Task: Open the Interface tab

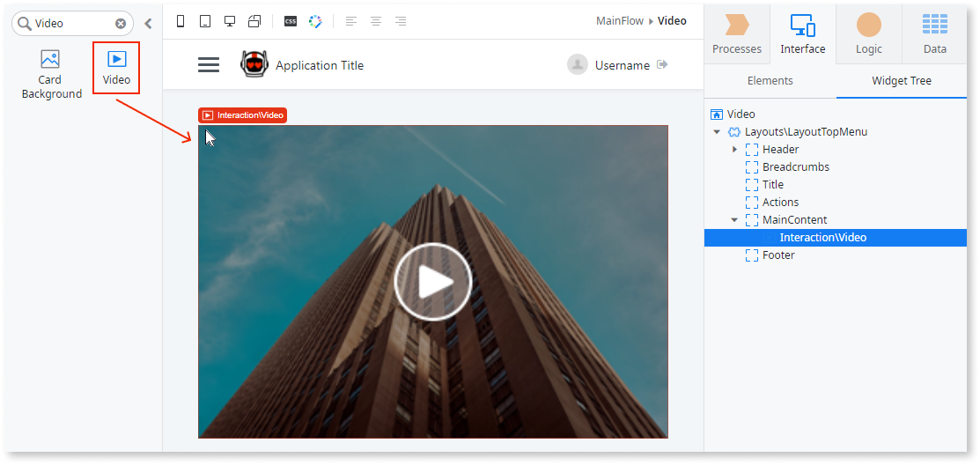Action: click(x=802, y=33)
